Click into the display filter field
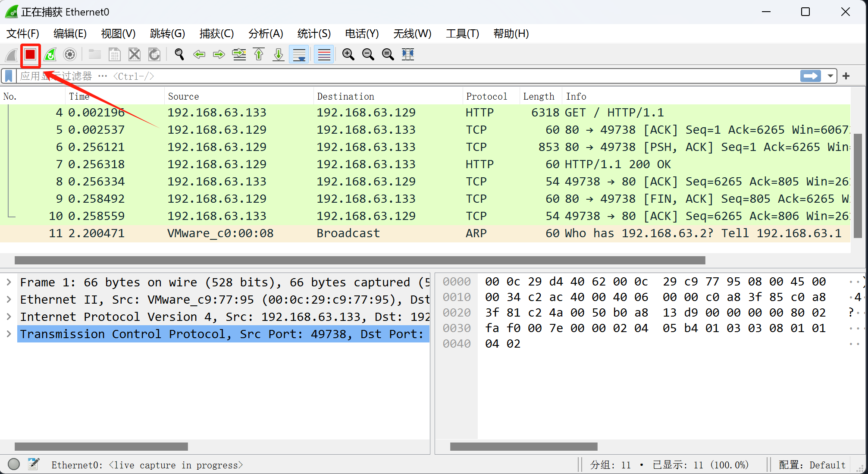868x474 pixels. (388, 76)
